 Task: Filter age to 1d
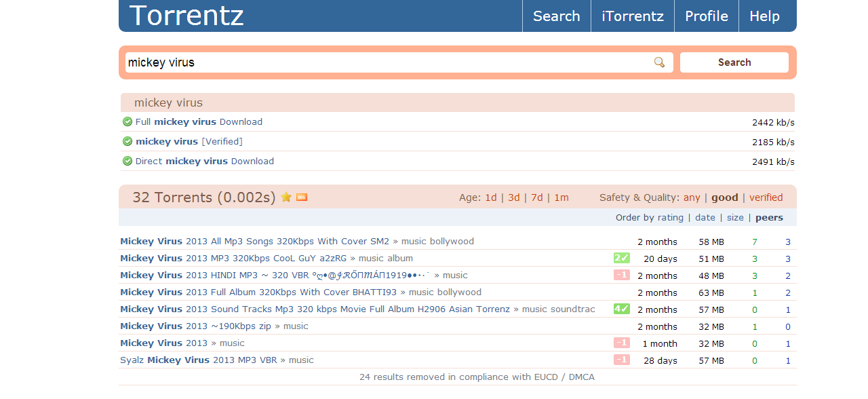tap(491, 197)
